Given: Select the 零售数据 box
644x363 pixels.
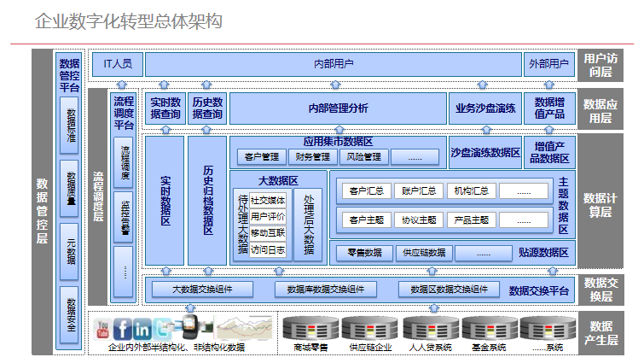Looking at the screenshot, I should pos(364,253).
